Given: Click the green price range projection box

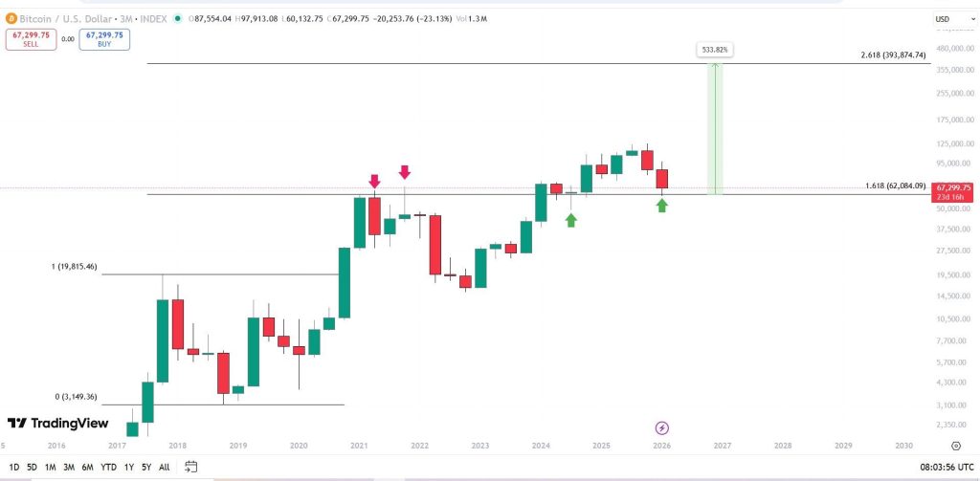Looking at the screenshot, I should pos(715,128).
